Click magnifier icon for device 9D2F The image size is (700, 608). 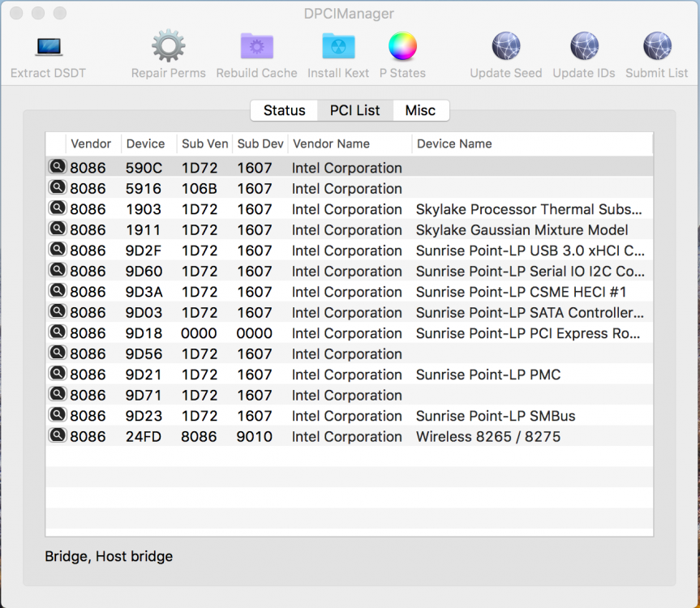58,250
